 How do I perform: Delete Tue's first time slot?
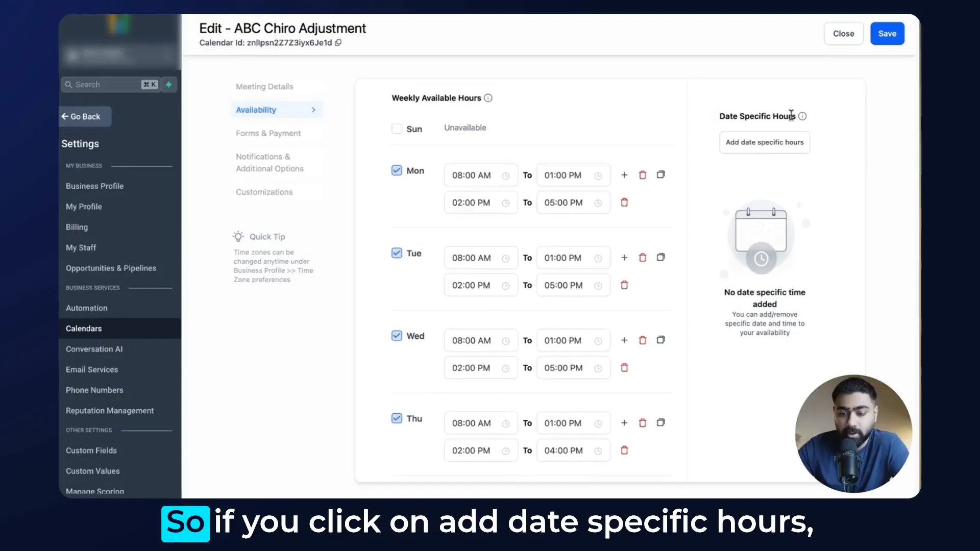643,258
